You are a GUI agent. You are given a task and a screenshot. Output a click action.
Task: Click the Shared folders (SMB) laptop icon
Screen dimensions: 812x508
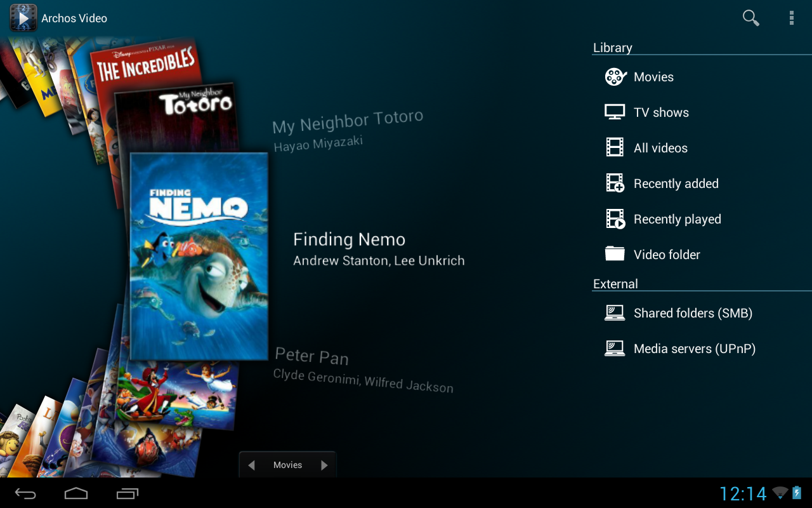pyautogui.click(x=615, y=313)
